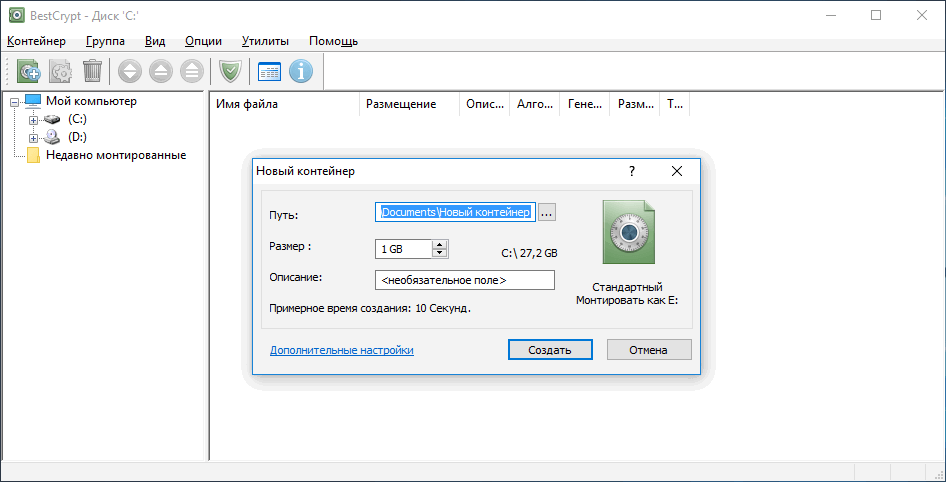Screen dimensions: 946x482
Task: Sort by Имя файла column header
Action: pos(284,104)
